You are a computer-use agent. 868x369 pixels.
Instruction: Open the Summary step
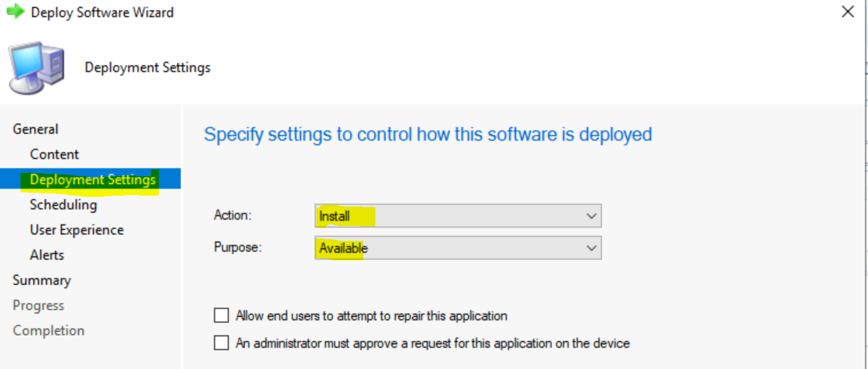[x=42, y=280]
